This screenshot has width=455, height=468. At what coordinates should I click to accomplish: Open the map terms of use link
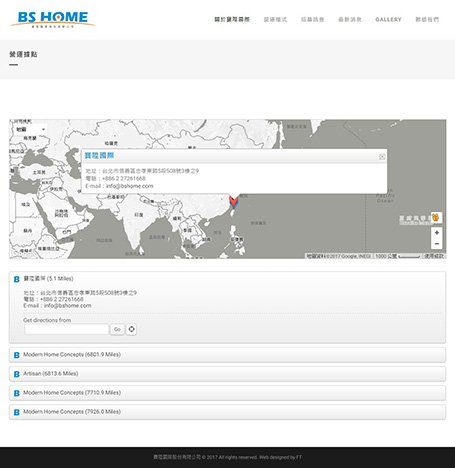[434, 256]
